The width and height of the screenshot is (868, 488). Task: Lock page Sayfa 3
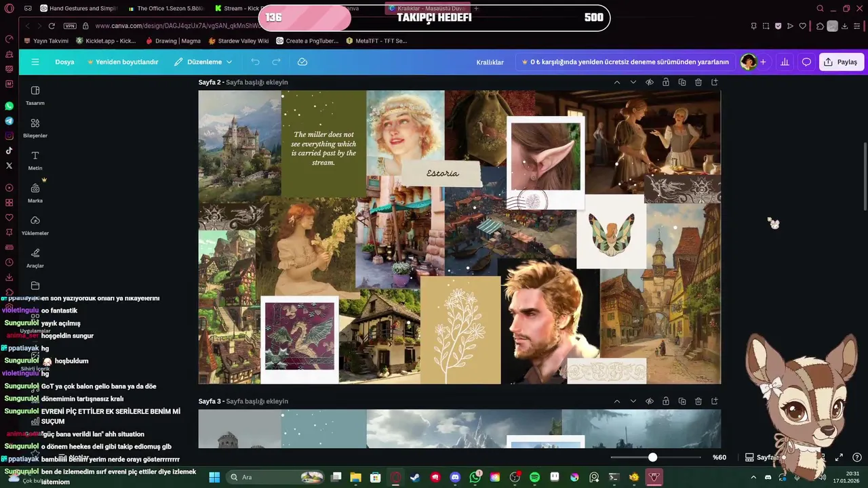666,401
